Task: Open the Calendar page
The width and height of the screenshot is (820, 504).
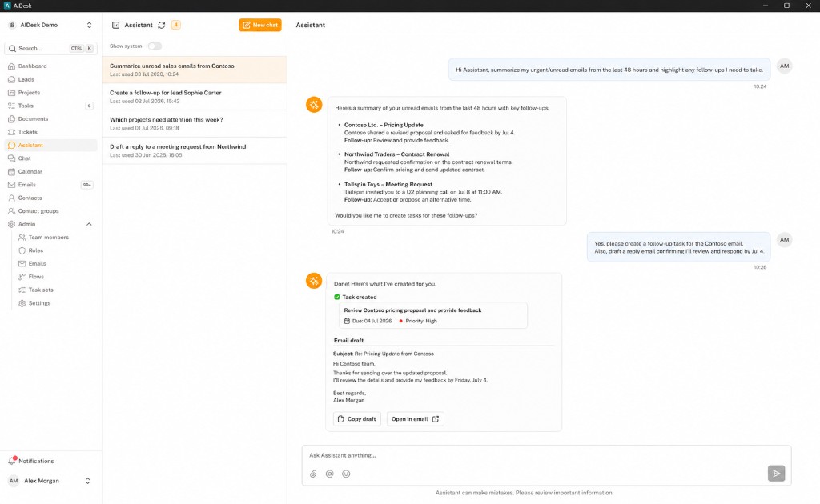Action: [x=30, y=171]
